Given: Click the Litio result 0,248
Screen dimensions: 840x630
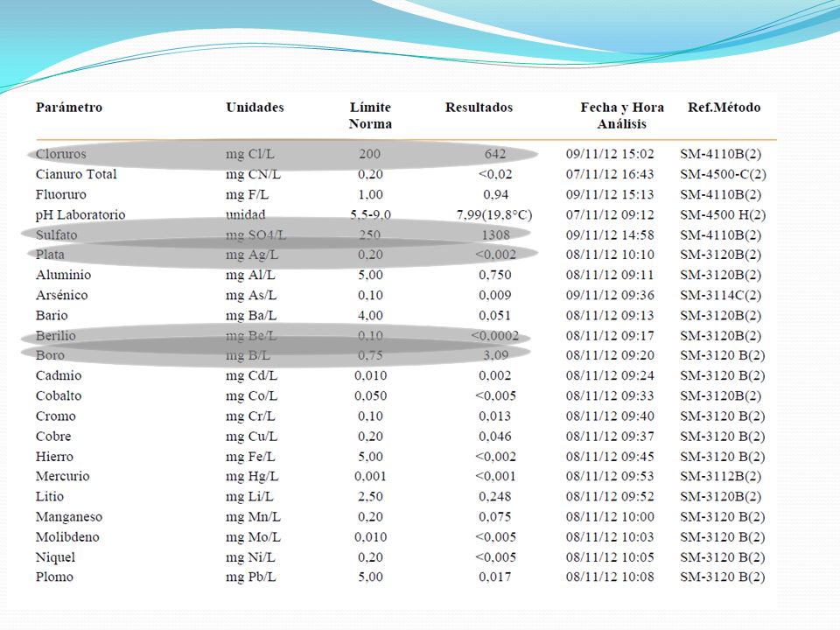Looking at the screenshot, I should click(495, 497).
